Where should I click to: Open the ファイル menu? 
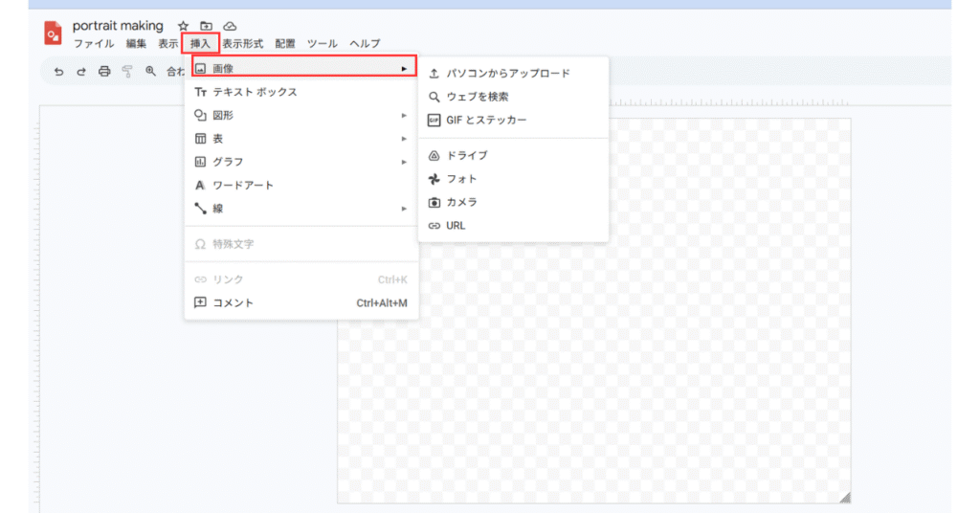[x=94, y=44]
